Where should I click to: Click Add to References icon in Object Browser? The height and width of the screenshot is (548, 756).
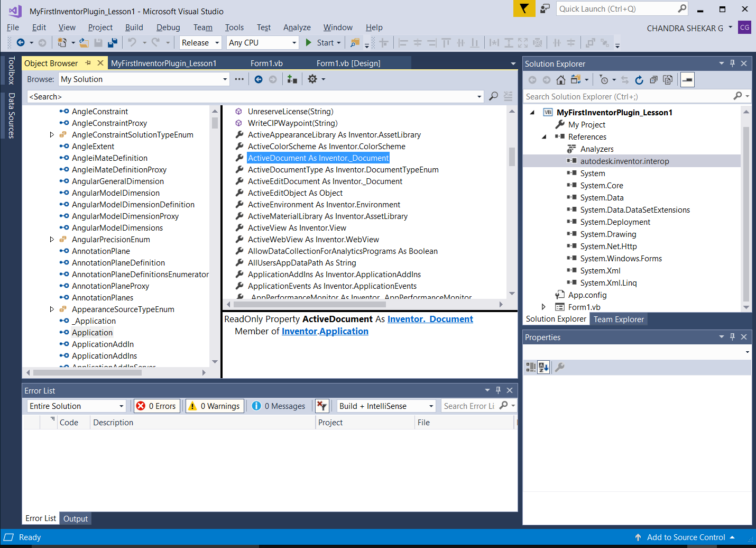(292, 79)
